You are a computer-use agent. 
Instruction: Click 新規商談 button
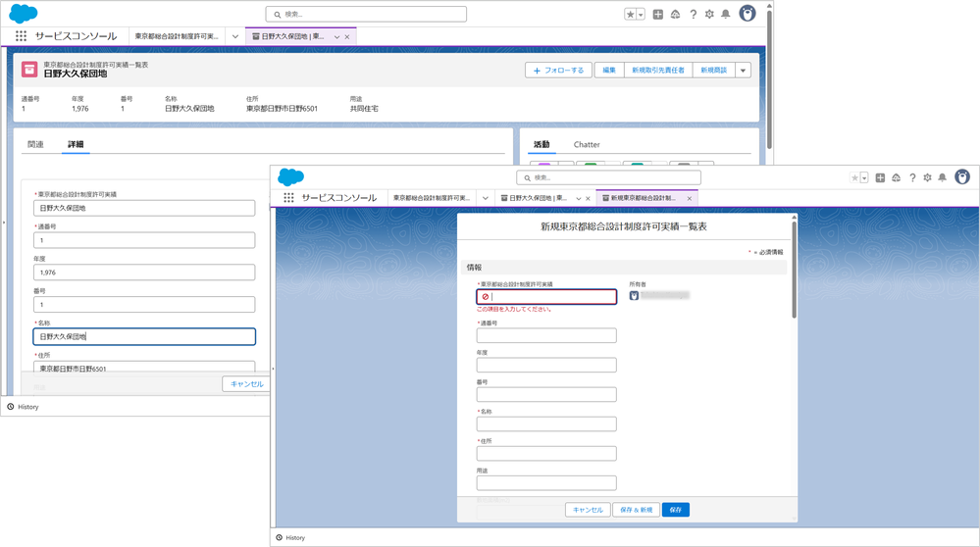[714, 70]
